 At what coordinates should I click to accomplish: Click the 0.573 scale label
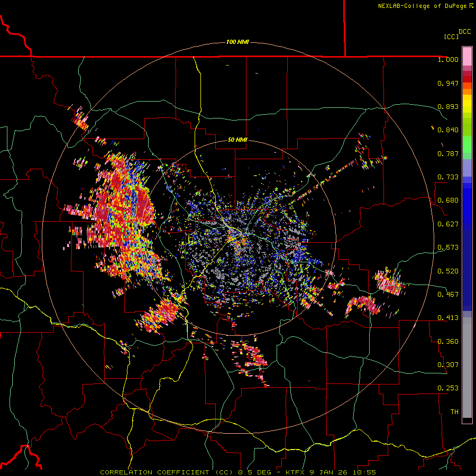(448, 248)
